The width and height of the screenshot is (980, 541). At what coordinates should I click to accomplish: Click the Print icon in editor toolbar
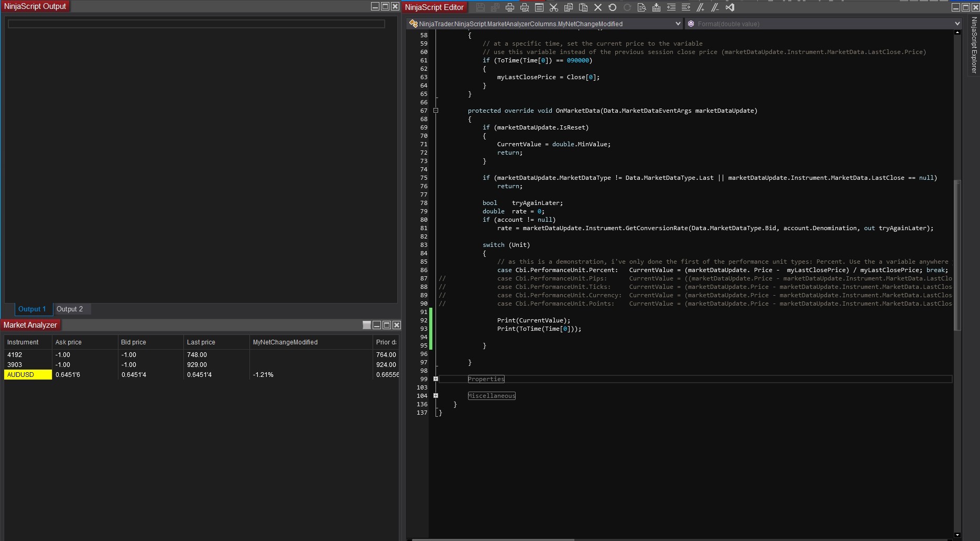510,7
